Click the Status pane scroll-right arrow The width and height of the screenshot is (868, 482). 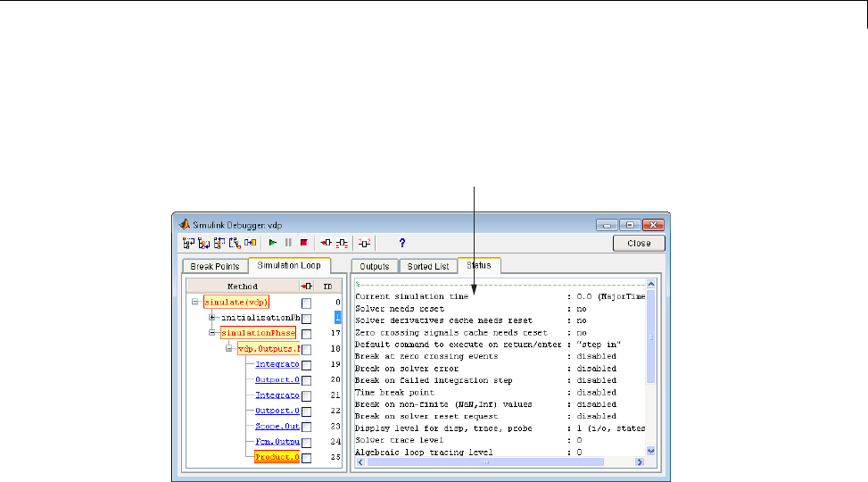click(x=640, y=462)
